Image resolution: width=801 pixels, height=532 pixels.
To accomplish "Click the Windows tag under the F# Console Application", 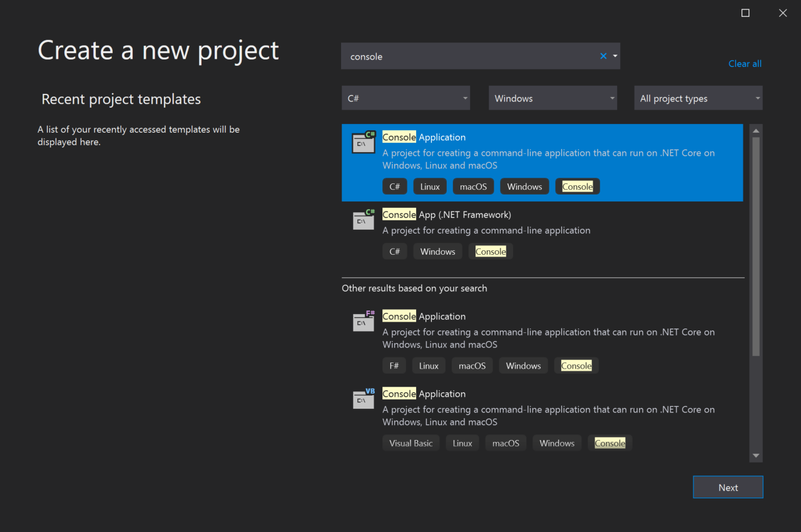I will click(x=523, y=366).
